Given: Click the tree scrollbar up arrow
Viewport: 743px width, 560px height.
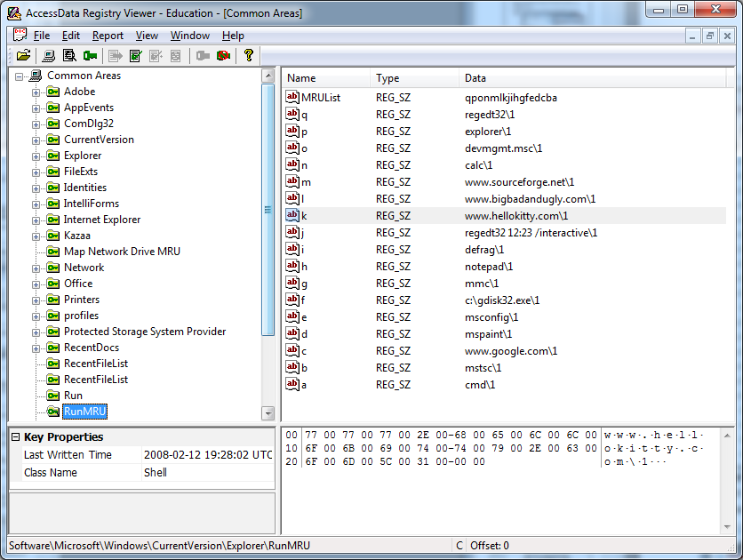Looking at the screenshot, I should [268, 76].
